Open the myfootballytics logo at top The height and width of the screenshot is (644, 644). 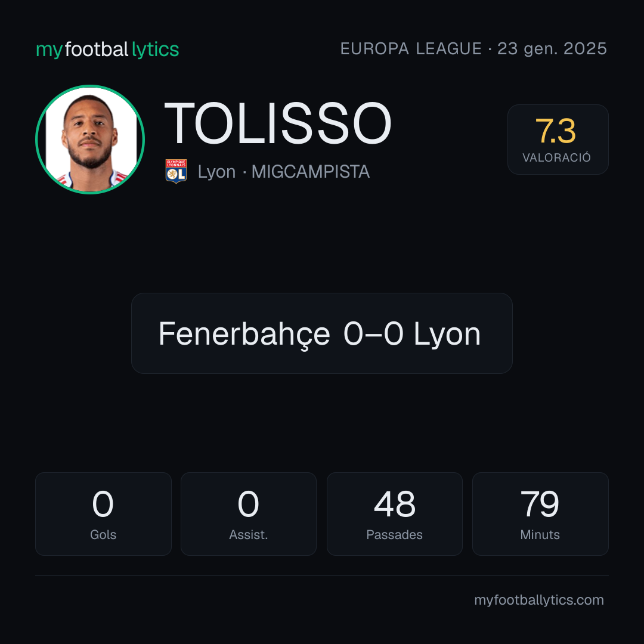pos(107,49)
